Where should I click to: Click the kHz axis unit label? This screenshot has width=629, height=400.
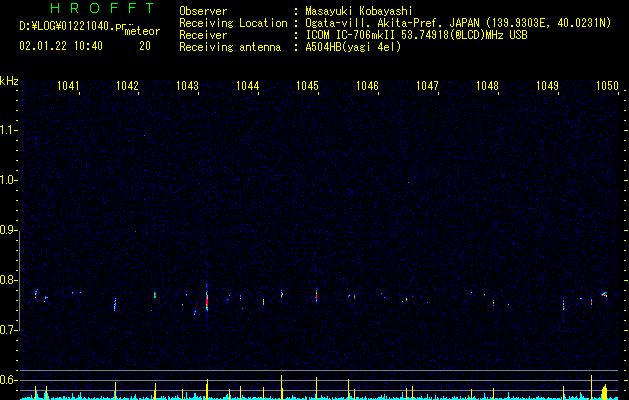pos(9,81)
